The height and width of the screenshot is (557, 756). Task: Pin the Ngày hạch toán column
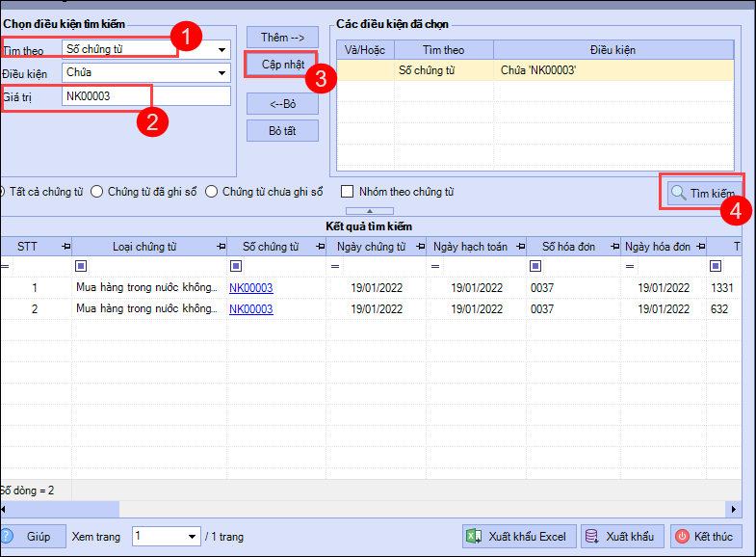[517, 247]
